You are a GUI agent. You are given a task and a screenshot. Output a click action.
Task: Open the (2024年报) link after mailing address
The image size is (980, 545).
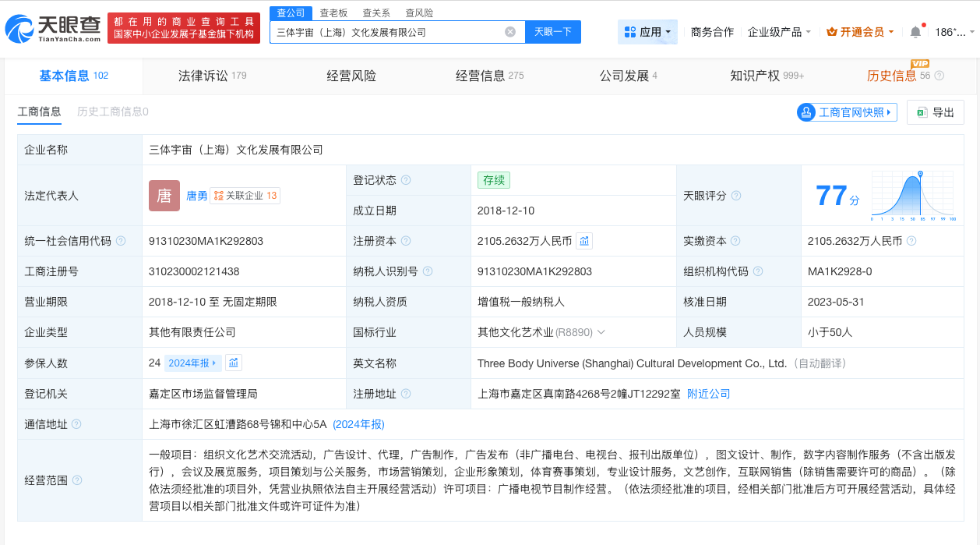(x=358, y=424)
